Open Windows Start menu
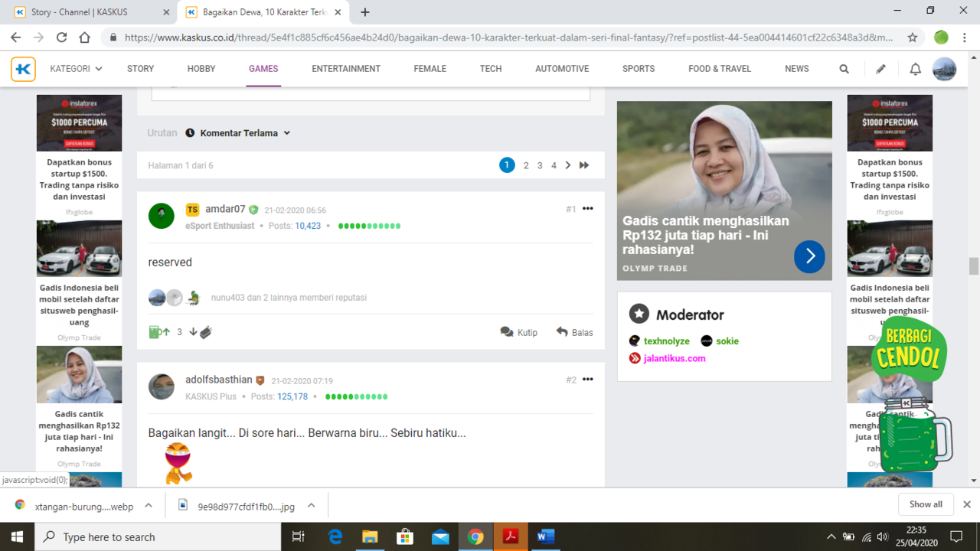The width and height of the screenshot is (980, 551). tap(17, 536)
